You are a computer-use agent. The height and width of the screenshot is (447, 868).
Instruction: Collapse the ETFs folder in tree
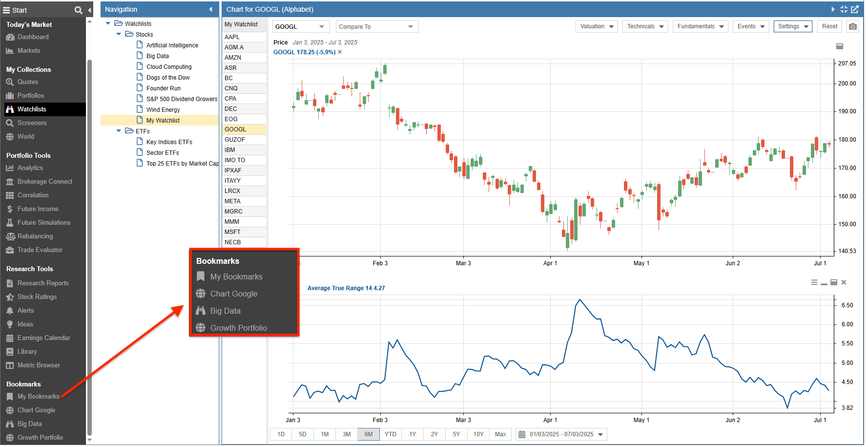(119, 131)
